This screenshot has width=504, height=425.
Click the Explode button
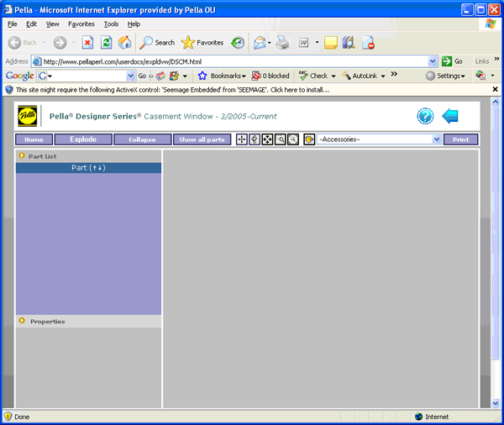click(83, 139)
